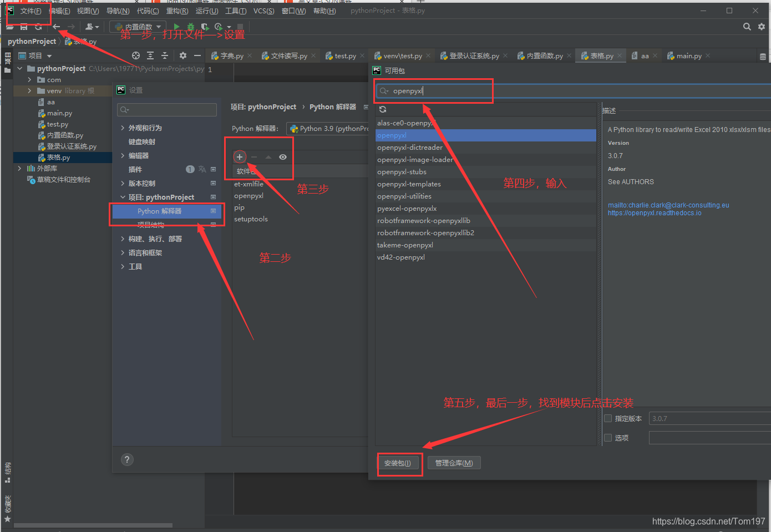Viewport: 771px width, 532px height.
Task: Expand 版本控制 settings category
Action: [x=123, y=183]
